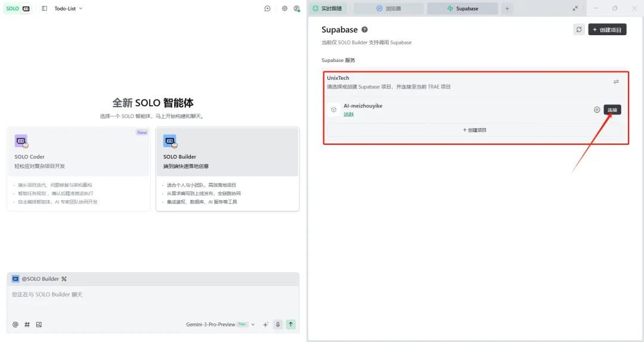Maximize the window
This screenshot has height=342, width=644.
pyautogui.click(x=615, y=8)
